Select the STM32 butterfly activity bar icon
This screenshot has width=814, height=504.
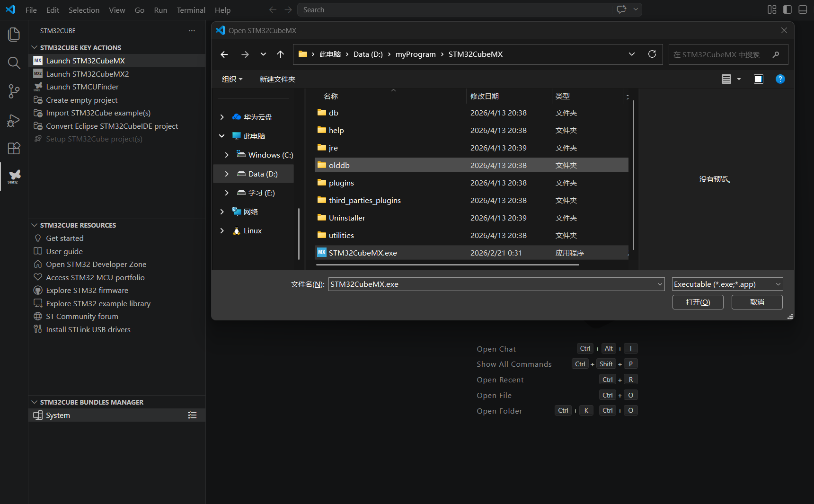pos(14,177)
